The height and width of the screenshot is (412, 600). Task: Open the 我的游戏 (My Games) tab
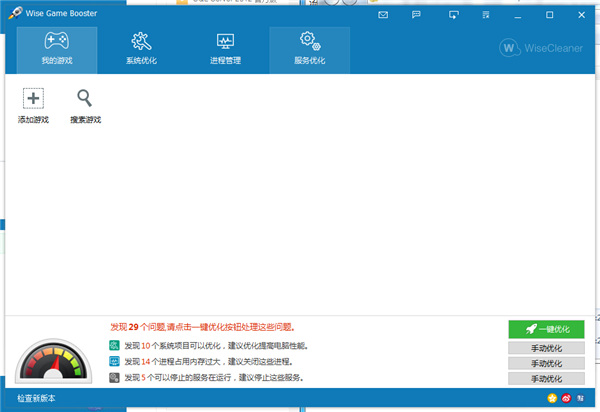(x=57, y=50)
